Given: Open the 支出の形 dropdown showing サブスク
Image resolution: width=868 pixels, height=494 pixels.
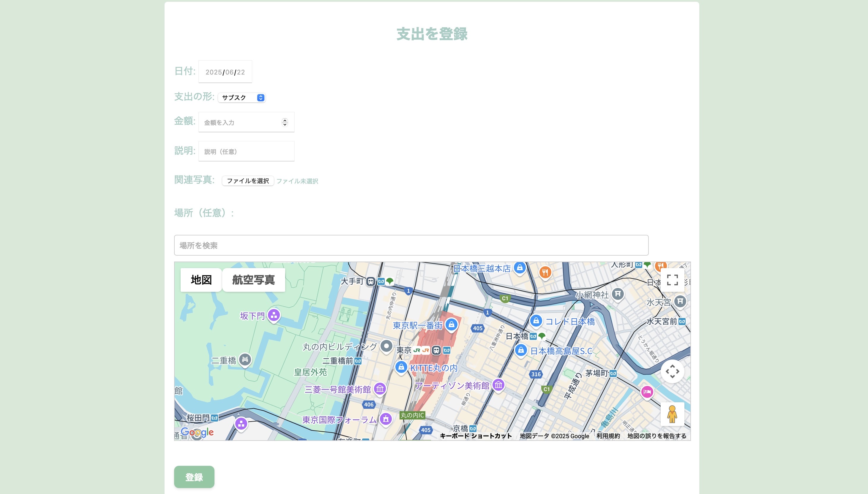Looking at the screenshot, I should [242, 98].
